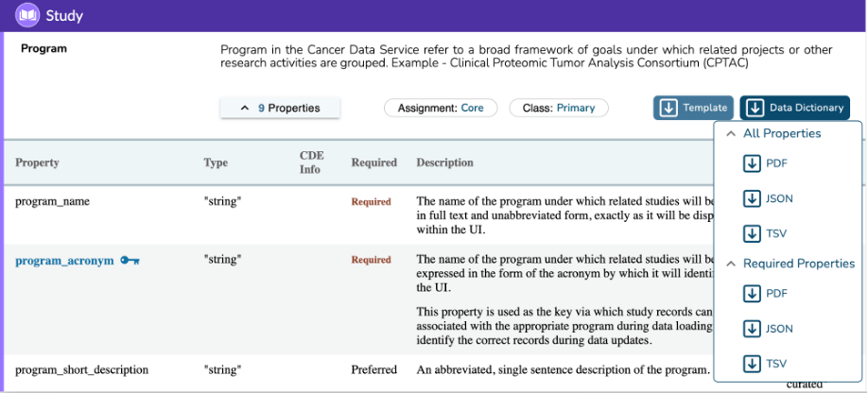Open the program_acronym property link
This screenshot has height=393, width=868.
[64, 260]
